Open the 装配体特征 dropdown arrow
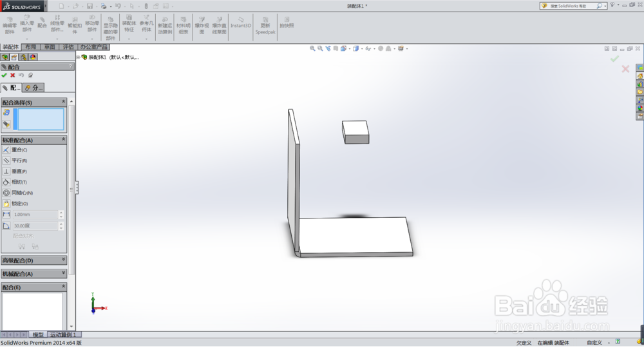 pyautogui.click(x=129, y=39)
